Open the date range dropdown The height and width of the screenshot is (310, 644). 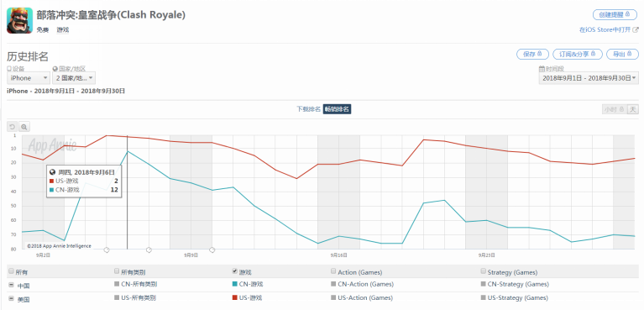click(x=589, y=78)
